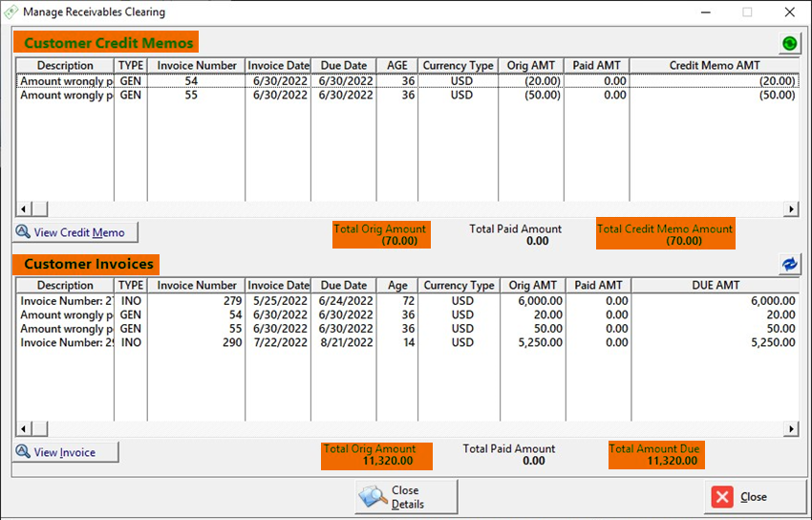Click Total Amount Due 11,320.00 label
Screen dimensions: 812x520
coord(656,455)
